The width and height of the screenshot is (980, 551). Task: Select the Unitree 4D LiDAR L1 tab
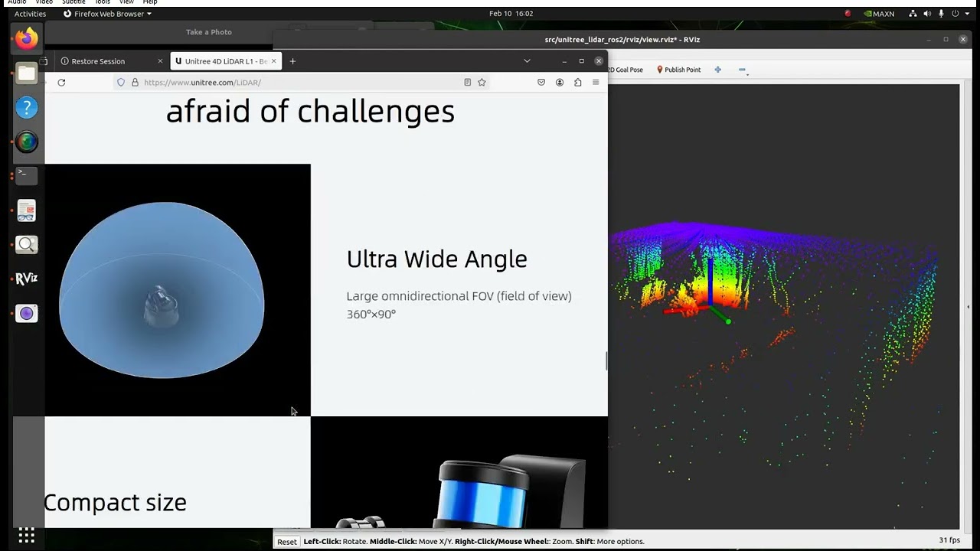coord(227,61)
